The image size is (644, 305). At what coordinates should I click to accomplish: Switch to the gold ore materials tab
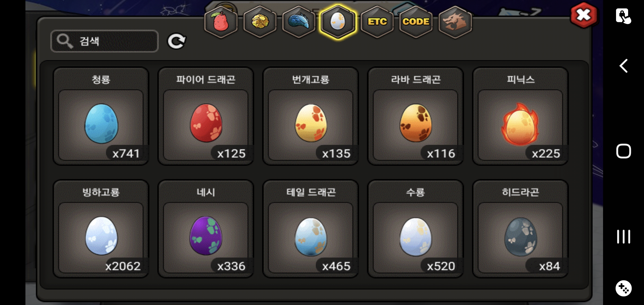click(260, 22)
